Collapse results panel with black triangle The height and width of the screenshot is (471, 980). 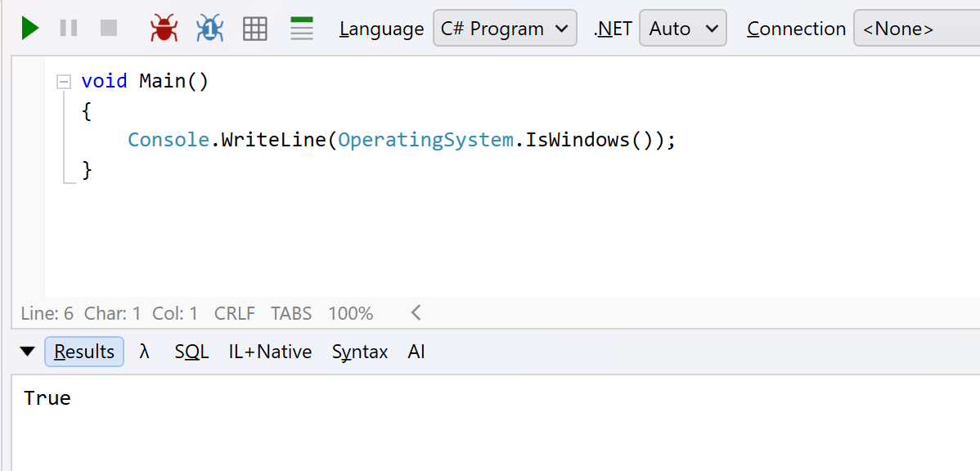coord(28,352)
